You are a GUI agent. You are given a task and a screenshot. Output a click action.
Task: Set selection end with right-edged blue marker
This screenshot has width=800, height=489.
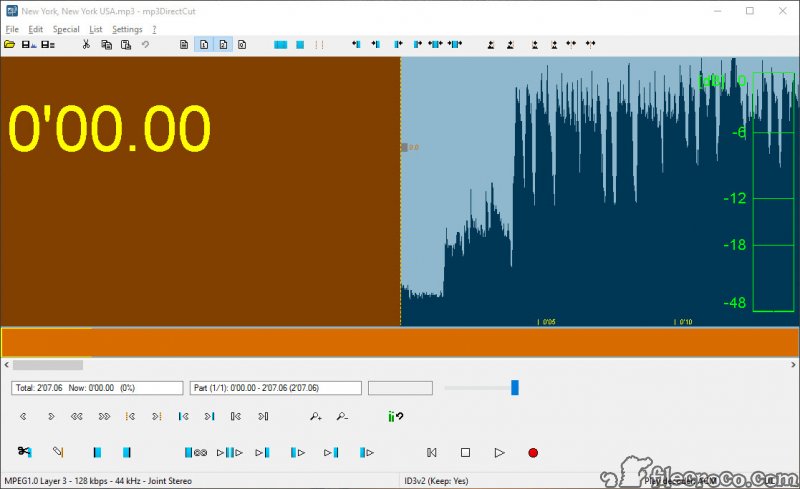[x=127, y=452]
